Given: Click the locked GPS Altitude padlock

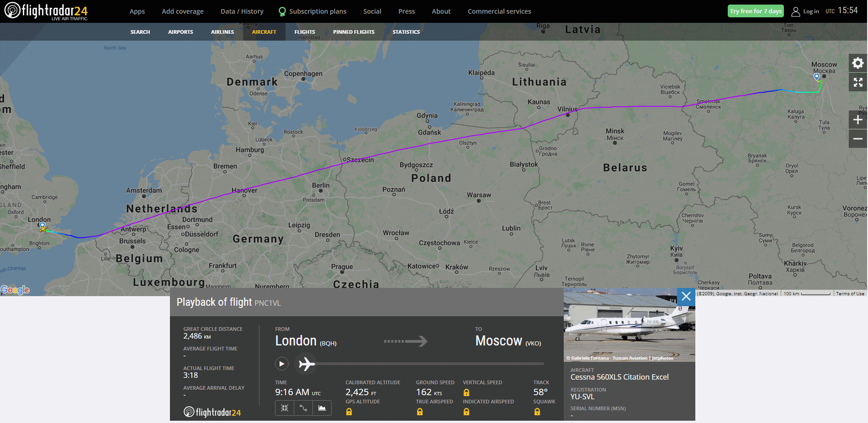Looking at the screenshot, I should click(349, 412).
